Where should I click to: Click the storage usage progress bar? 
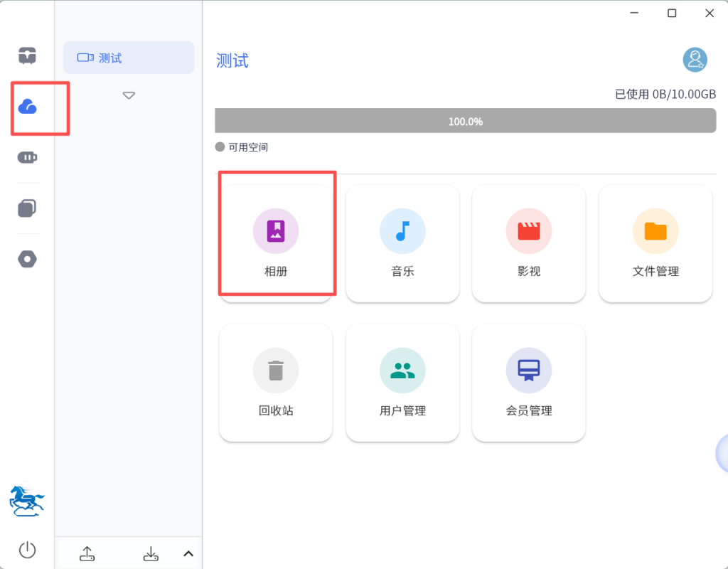pos(465,121)
